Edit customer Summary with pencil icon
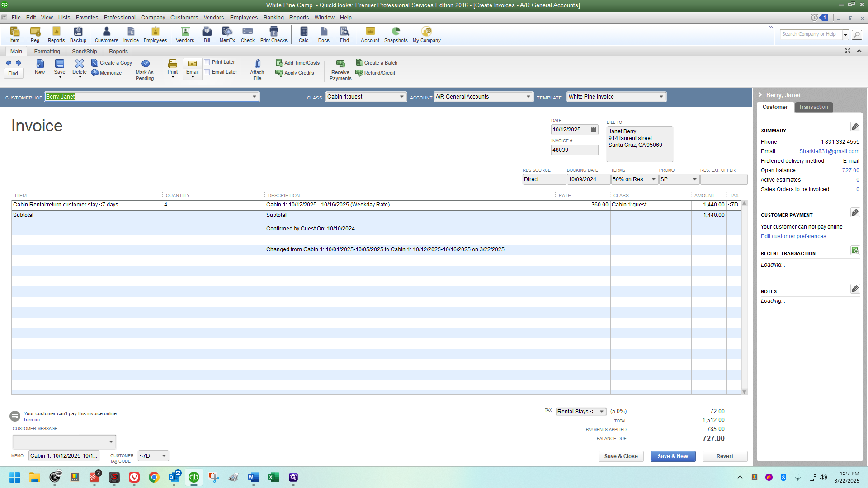 click(855, 127)
